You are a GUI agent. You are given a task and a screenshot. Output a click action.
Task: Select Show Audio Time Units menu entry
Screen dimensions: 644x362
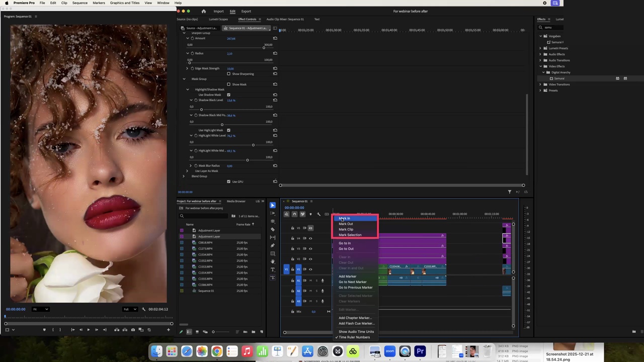coord(355,332)
